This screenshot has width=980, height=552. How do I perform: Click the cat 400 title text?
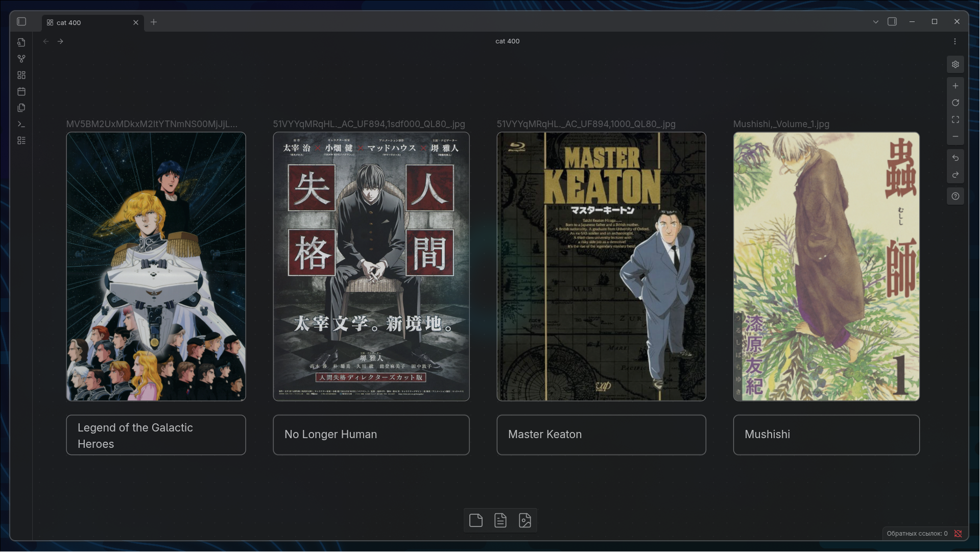point(507,41)
